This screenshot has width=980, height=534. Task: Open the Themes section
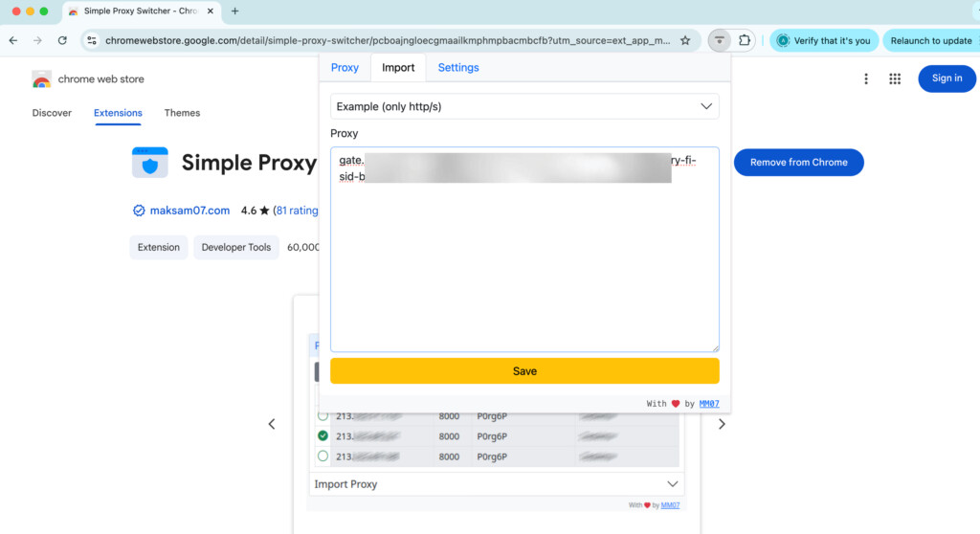click(x=182, y=113)
